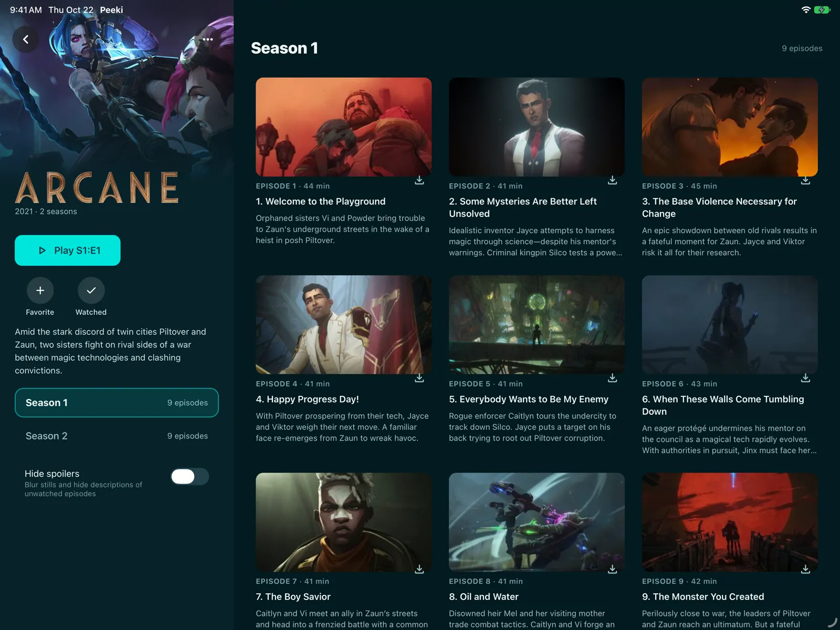Mark show as Watched with checkmark
The image size is (840, 630).
(91, 290)
